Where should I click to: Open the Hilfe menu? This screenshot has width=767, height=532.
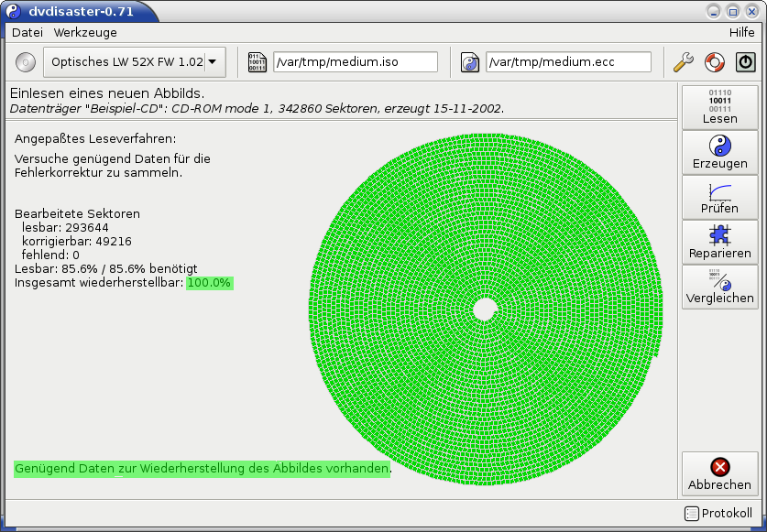[741, 33]
